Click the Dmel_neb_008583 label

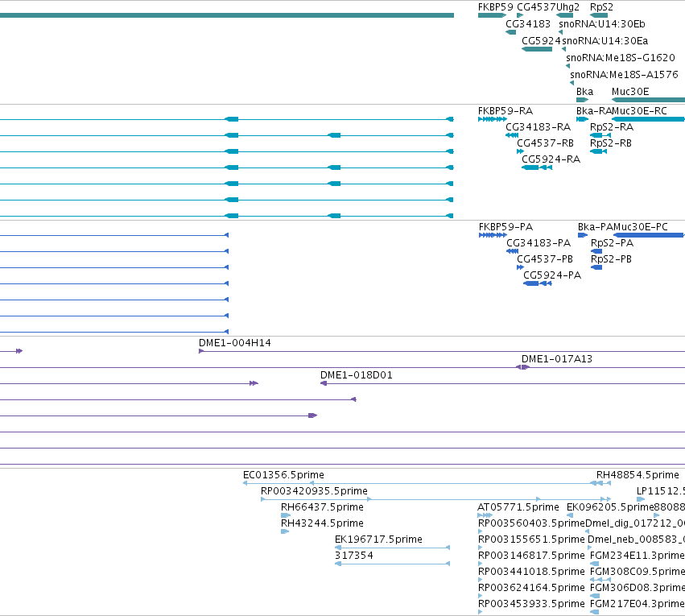pyautogui.click(x=637, y=540)
